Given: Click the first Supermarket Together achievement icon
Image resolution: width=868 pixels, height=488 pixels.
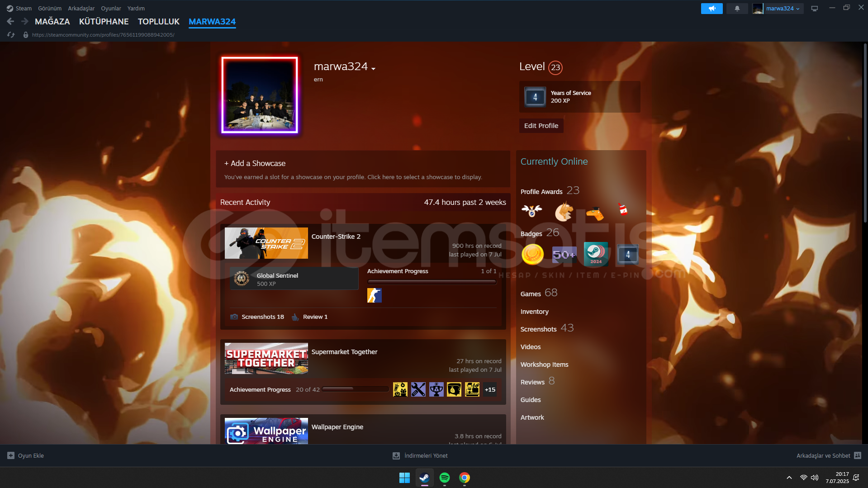Looking at the screenshot, I should 400,389.
